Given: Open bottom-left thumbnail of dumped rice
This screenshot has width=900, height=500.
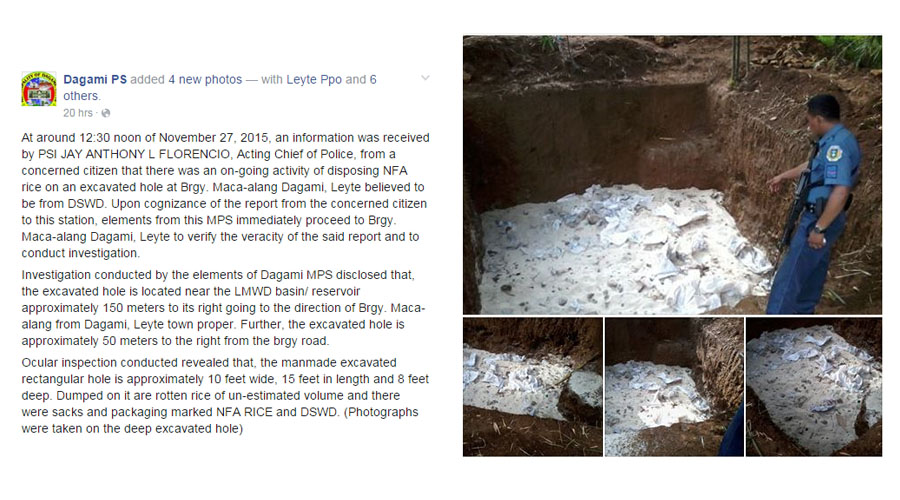Looking at the screenshot, I should 533,387.
